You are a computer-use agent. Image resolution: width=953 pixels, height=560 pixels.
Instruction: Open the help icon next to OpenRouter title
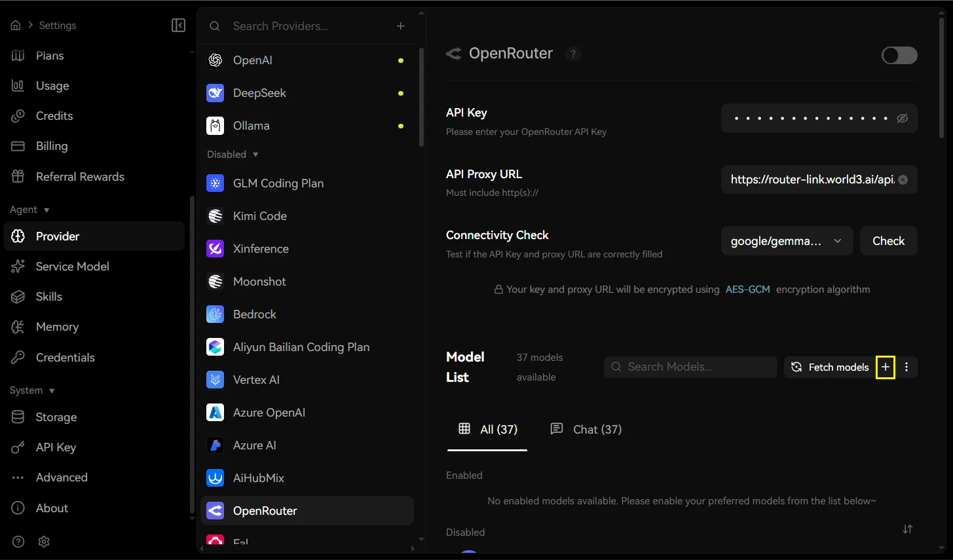click(x=573, y=54)
